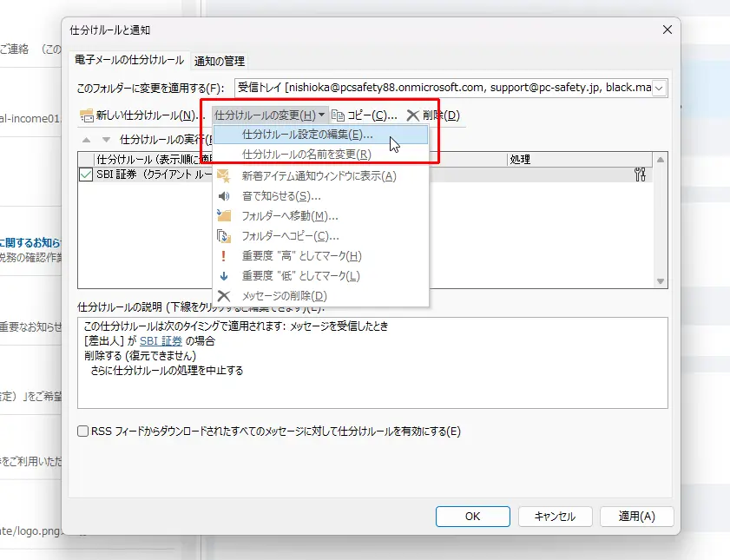Image resolution: width=730 pixels, height=560 pixels.
Task: Choose 仕分けルール設定の編集(E)... from the menu
Action: pyautogui.click(x=320, y=135)
